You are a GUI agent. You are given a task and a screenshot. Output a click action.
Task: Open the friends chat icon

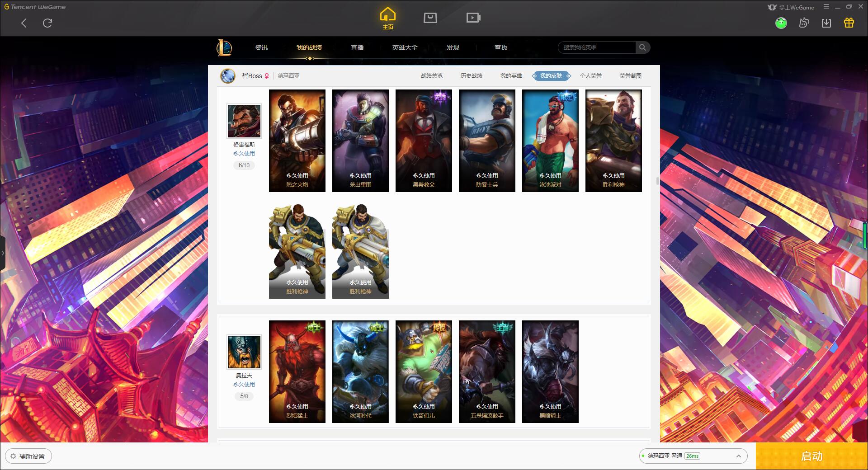(804, 23)
